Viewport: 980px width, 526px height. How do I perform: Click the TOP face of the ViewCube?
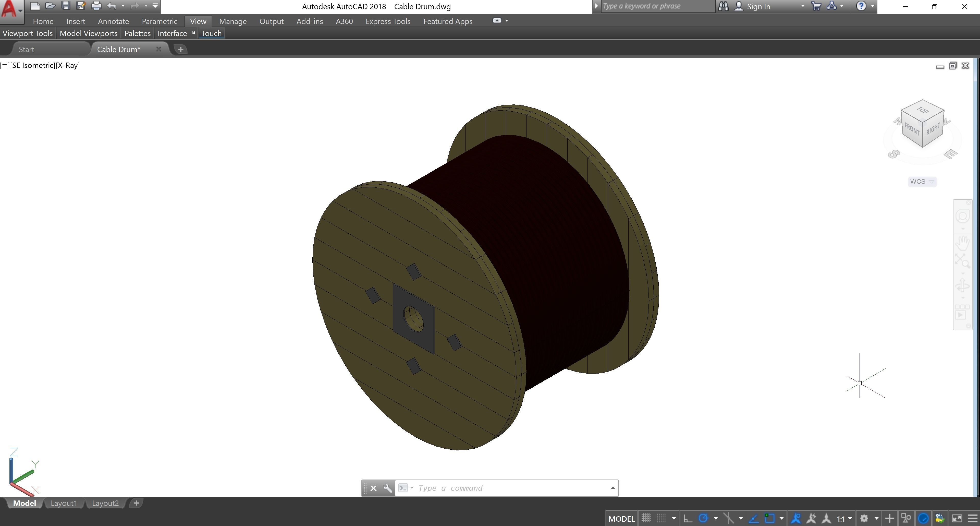coord(922,110)
